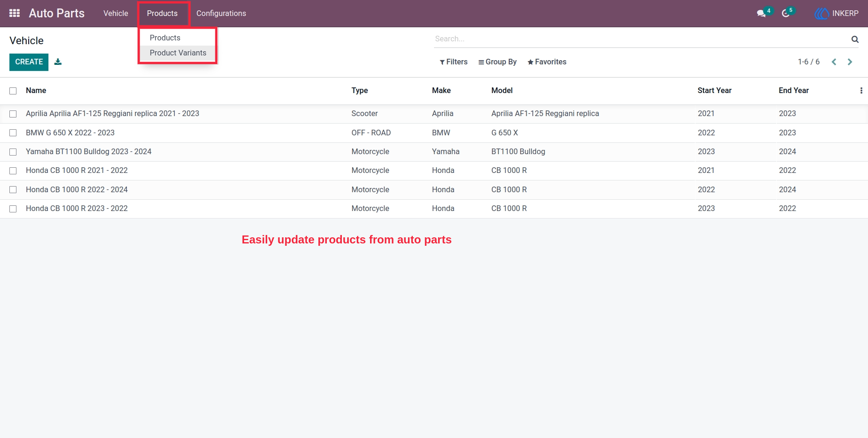Check Honda CB 1000 R 2021 - 2022 checkbox

coord(13,171)
